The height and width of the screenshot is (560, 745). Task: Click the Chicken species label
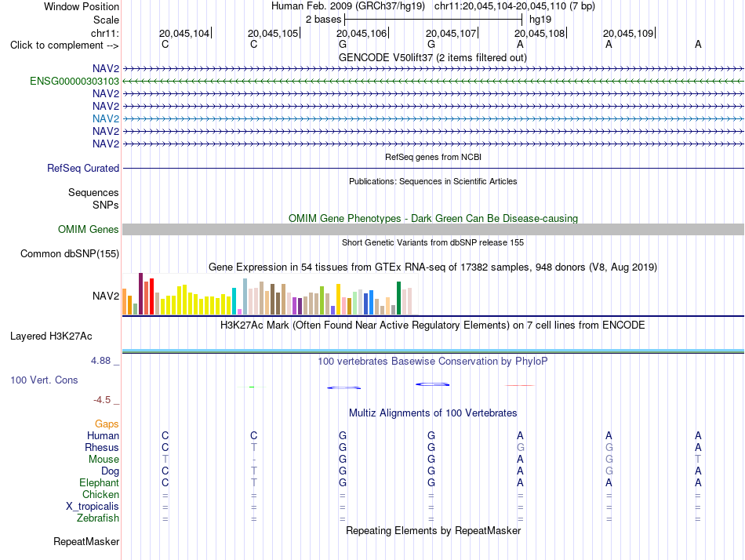[x=100, y=495]
